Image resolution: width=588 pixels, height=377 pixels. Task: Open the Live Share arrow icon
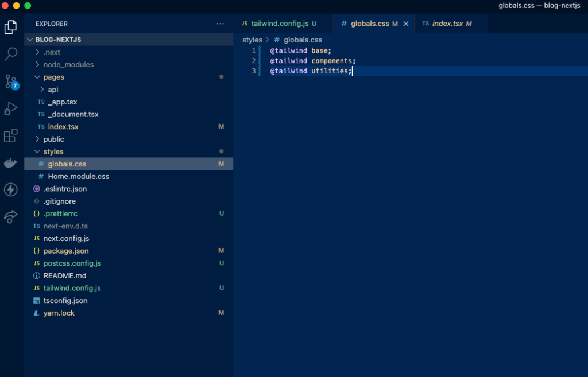pyautogui.click(x=11, y=216)
